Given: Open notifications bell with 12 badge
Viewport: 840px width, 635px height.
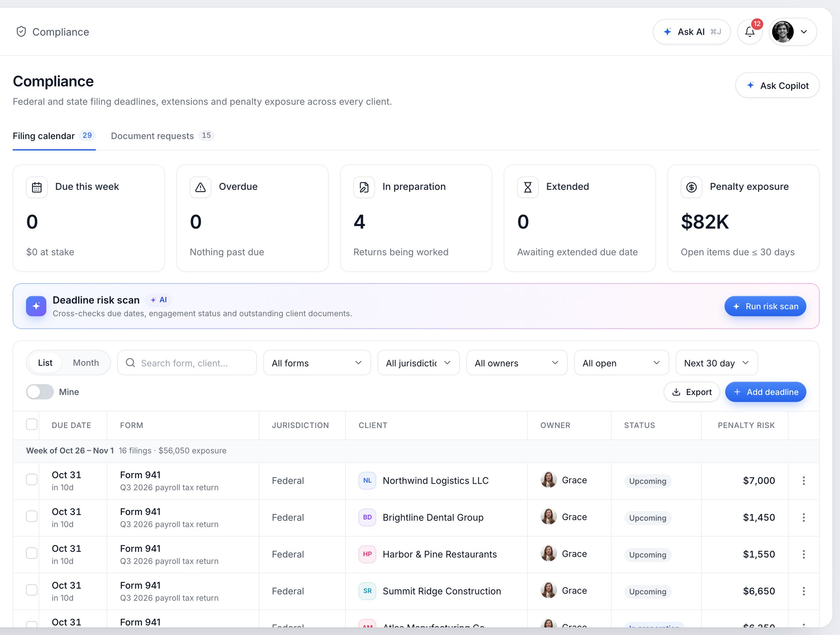Looking at the screenshot, I should (750, 32).
